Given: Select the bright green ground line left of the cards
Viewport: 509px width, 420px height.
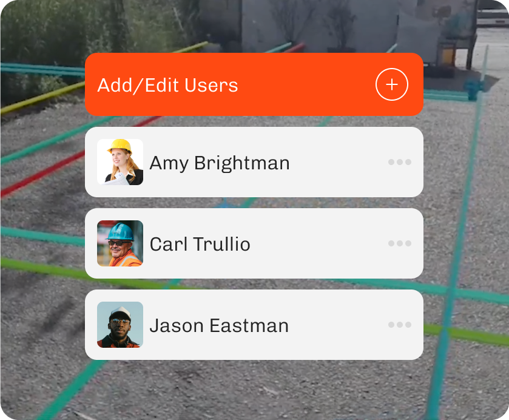Looking at the screenshot, I should point(42,268).
